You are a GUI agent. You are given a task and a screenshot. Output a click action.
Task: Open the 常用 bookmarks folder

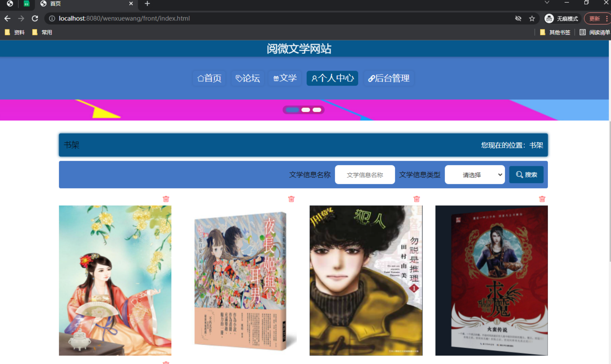tap(42, 32)
